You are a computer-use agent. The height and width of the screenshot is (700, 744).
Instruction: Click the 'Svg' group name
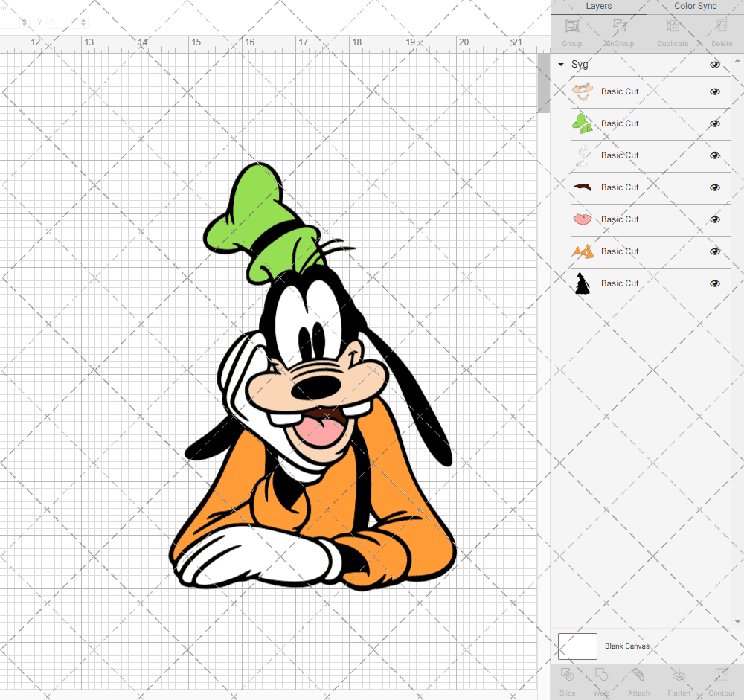pyautogui.click(x=580, y=65)
